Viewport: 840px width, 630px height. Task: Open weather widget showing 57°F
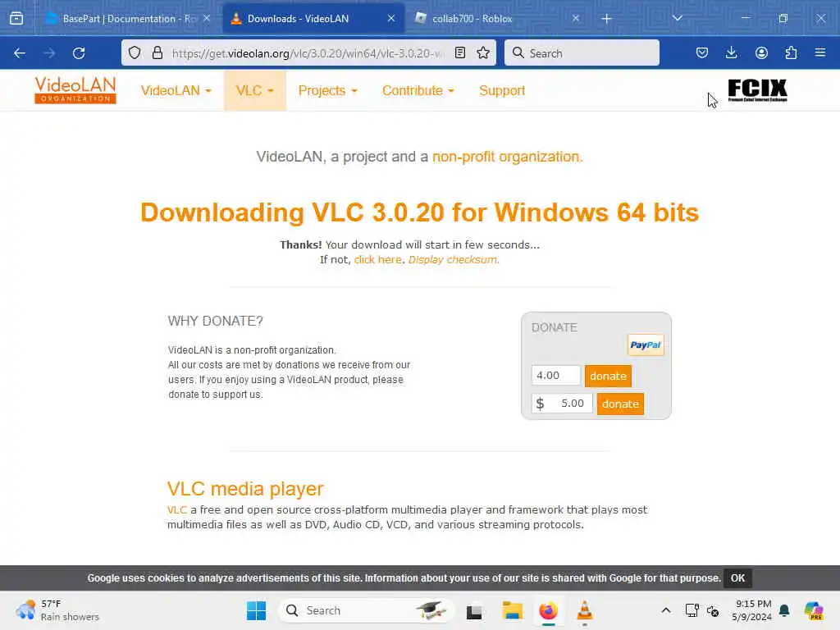pos(57,610)
